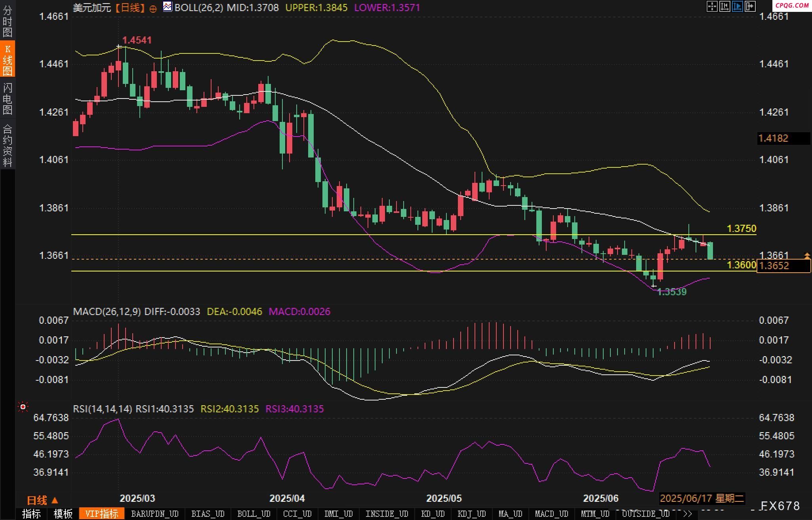Click the 1.3750 yellow horizontal resistance line label
This screenshot has width=812, height=520.
741,228
